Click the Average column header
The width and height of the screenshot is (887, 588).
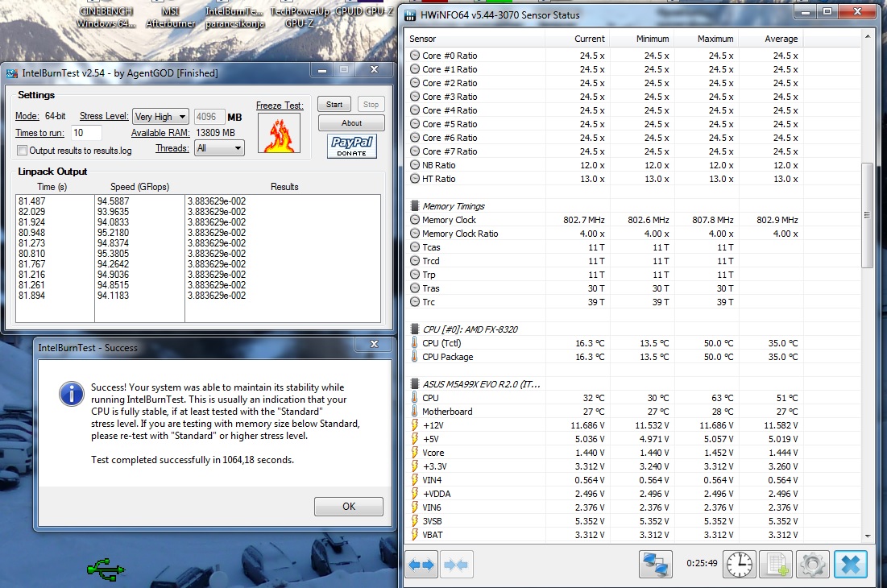click(x=771, y=39)
